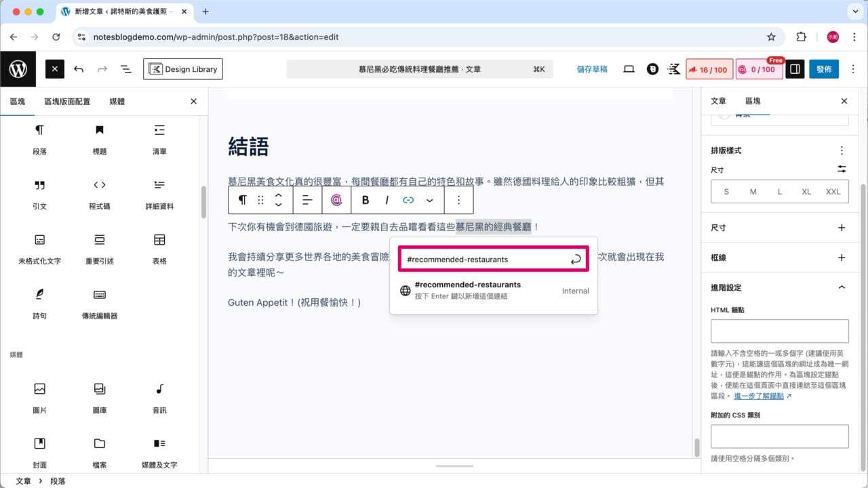Image resolution: width=868 pixels, height=488 pixels.
Task: Select the S font size option
Action: (x=726, y=192)
